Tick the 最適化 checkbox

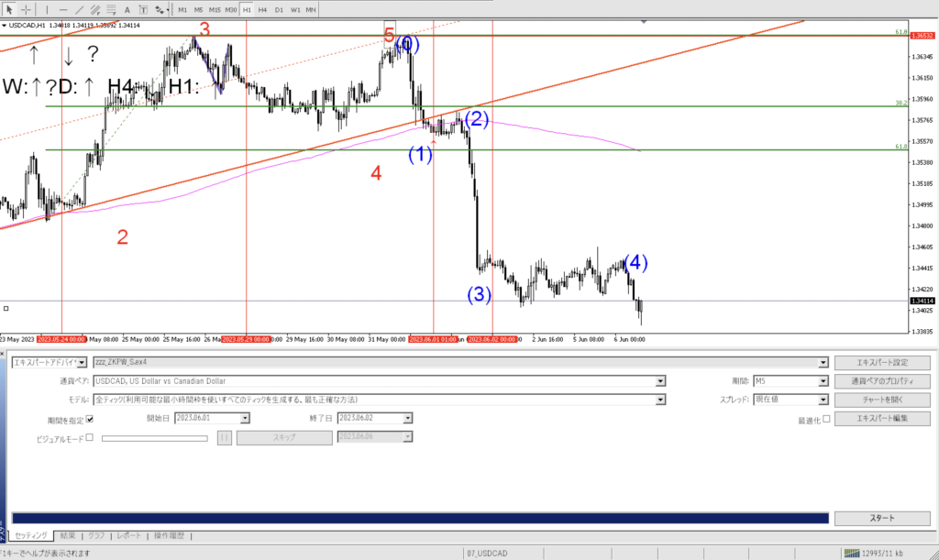click(x=826, y=419)
